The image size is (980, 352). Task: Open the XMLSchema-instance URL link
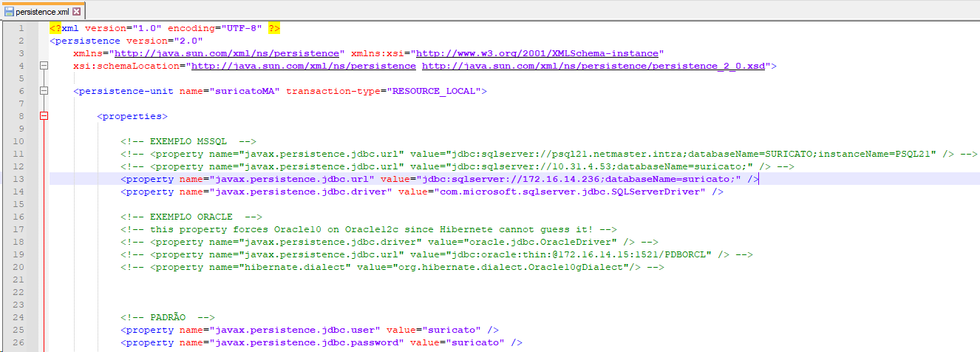[x=537, y=53]
